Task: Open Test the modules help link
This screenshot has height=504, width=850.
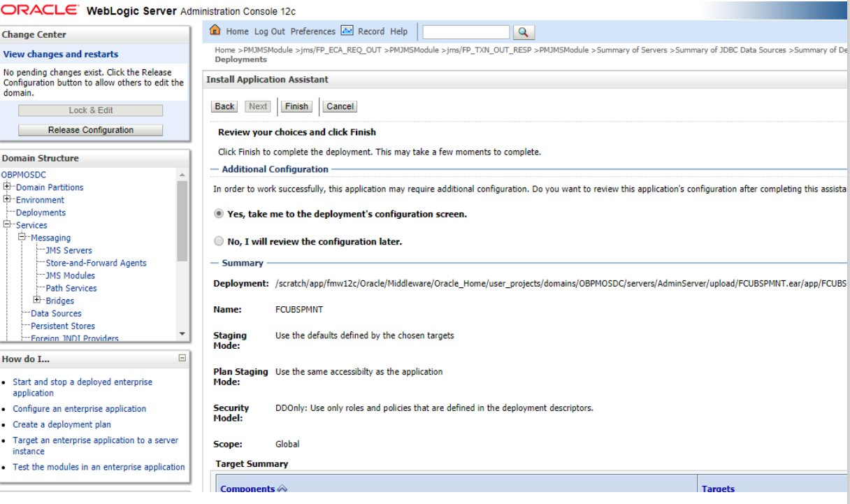Action: pos(99,467)
